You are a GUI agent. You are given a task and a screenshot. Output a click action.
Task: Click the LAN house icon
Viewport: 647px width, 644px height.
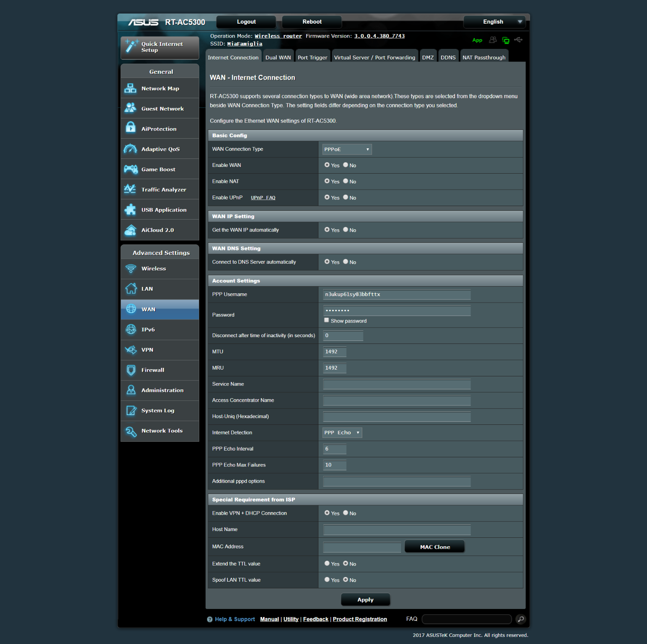tap(131, 288)
